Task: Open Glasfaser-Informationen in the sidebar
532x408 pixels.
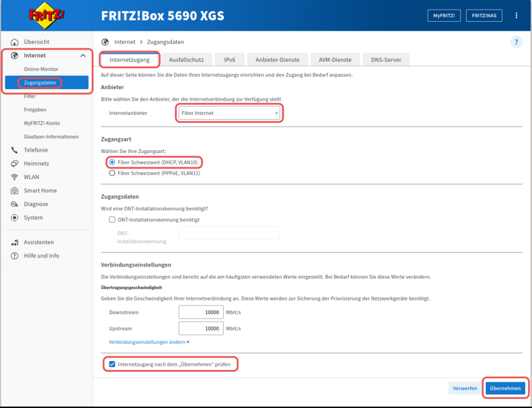Action: [51, 137]
